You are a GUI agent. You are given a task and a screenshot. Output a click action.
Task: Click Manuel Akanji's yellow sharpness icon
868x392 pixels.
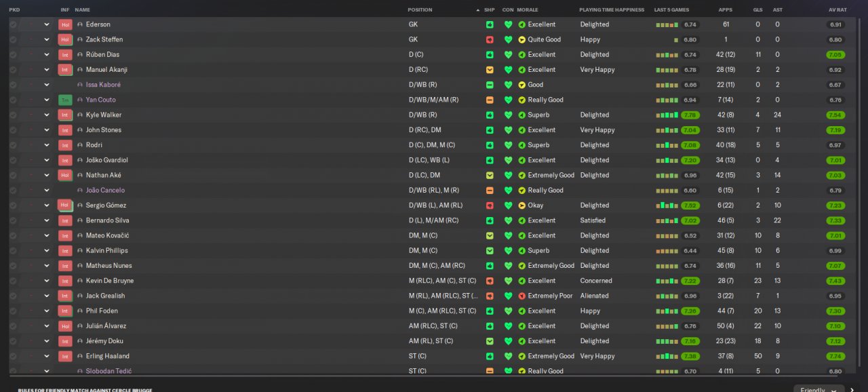(490, 70)
